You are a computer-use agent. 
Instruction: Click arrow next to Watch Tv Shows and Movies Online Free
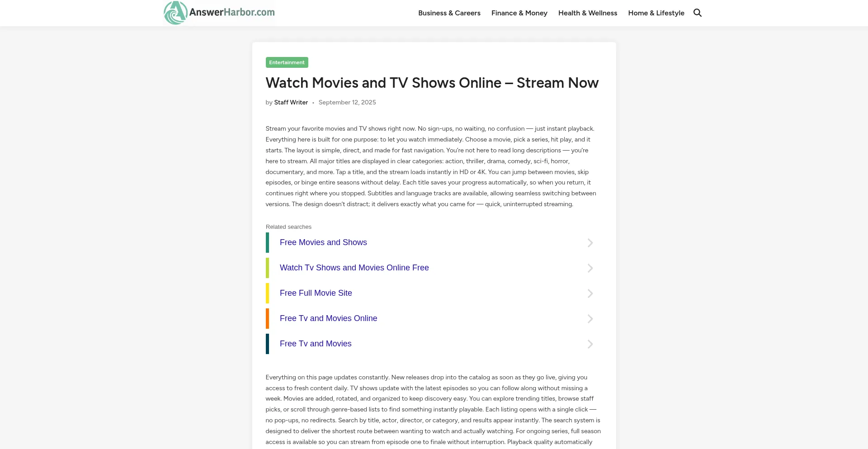(590, 268)
